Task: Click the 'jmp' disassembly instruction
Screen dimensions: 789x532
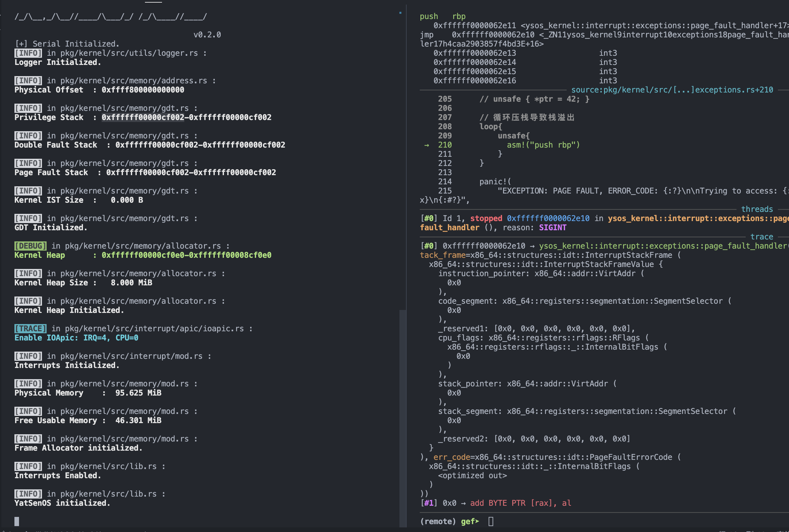Action: (x=427, y=35)
